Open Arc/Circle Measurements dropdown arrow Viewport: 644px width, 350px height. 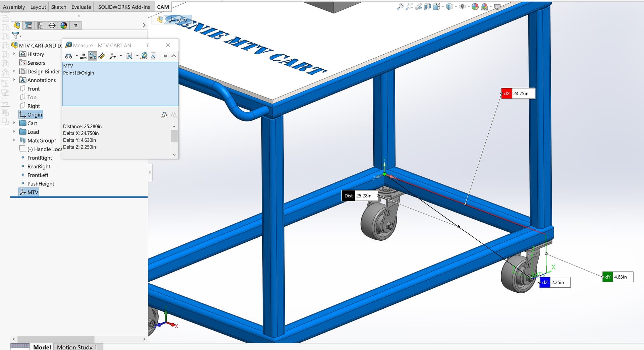point(76,56)
